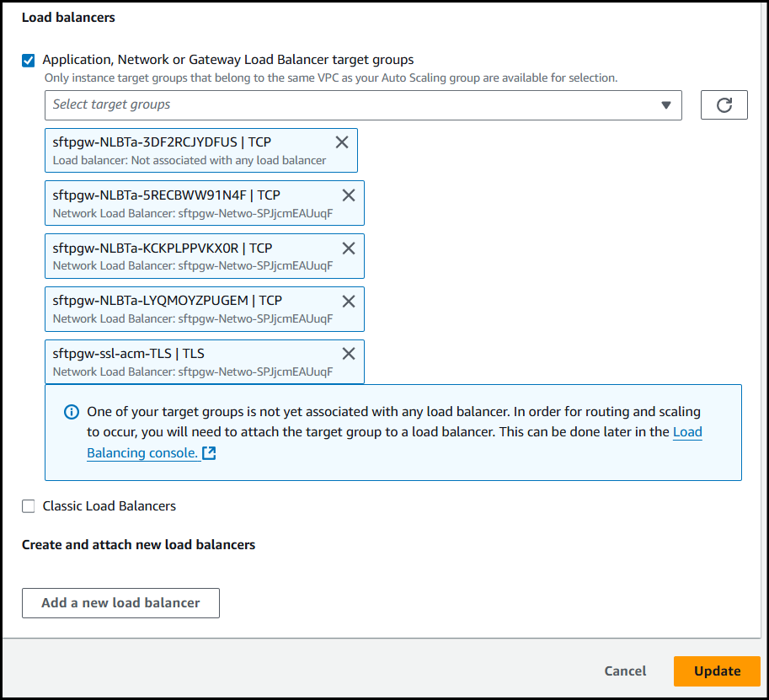Click Add a new load balancer button
This screenshot has width=769, height=700.
tap(120, 603)
